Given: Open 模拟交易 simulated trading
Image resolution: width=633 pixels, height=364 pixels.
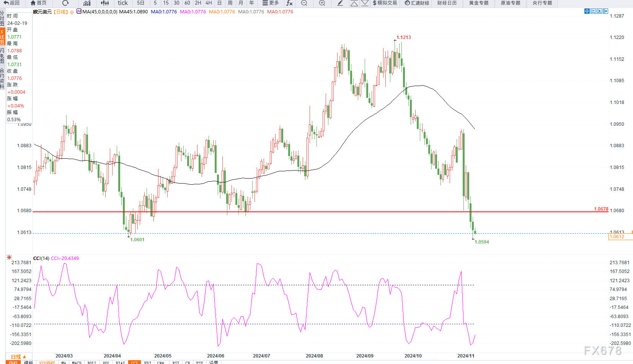Looking at the screenshot, I should (x=385, y=3).
